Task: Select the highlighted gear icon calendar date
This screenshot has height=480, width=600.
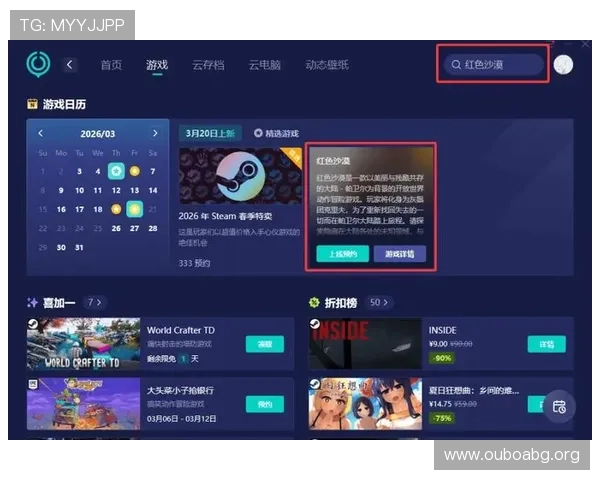Action: tap(116, 171)
